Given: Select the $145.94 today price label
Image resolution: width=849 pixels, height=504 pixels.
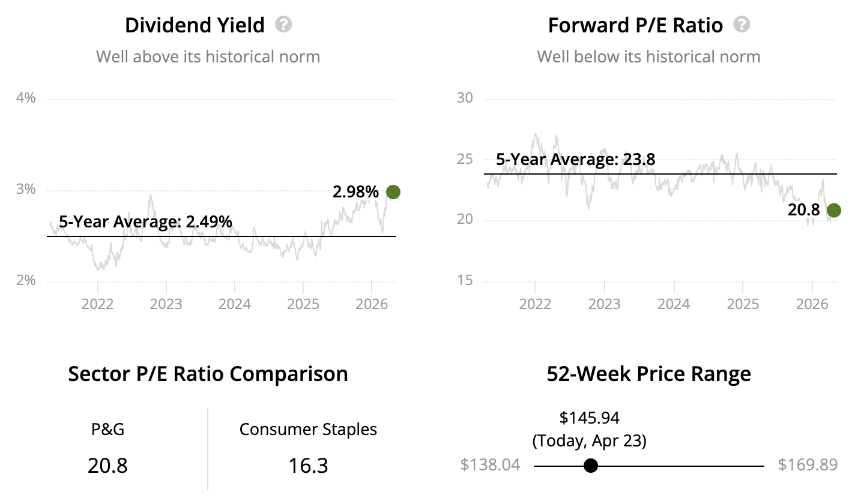Looking at the screenshot, I should click(x=589, y=418).
